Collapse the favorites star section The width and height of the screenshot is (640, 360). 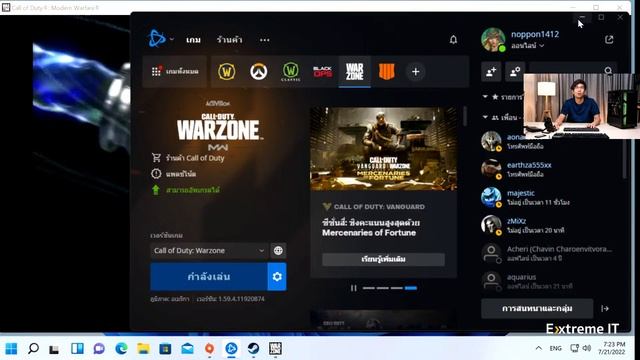pyautogui.click(x=485, y=97)
